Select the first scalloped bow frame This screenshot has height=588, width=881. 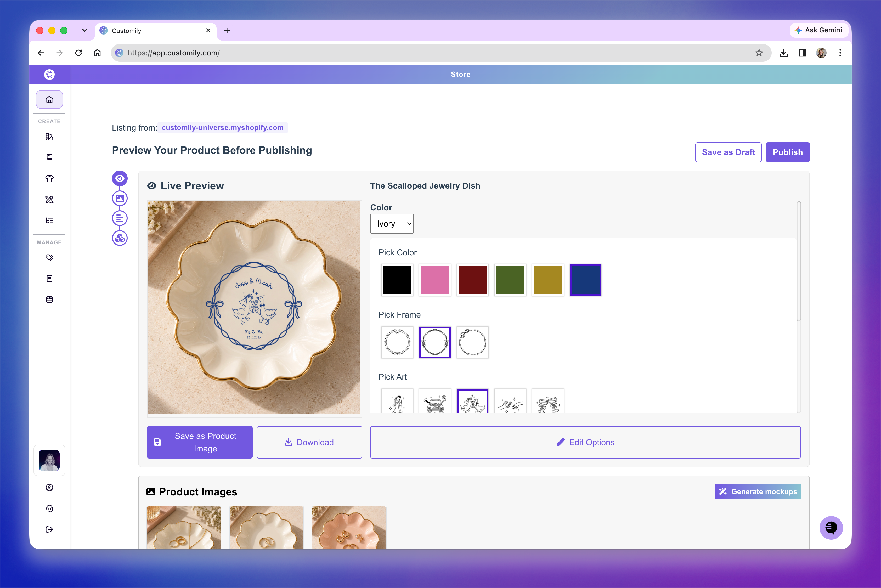397,342
